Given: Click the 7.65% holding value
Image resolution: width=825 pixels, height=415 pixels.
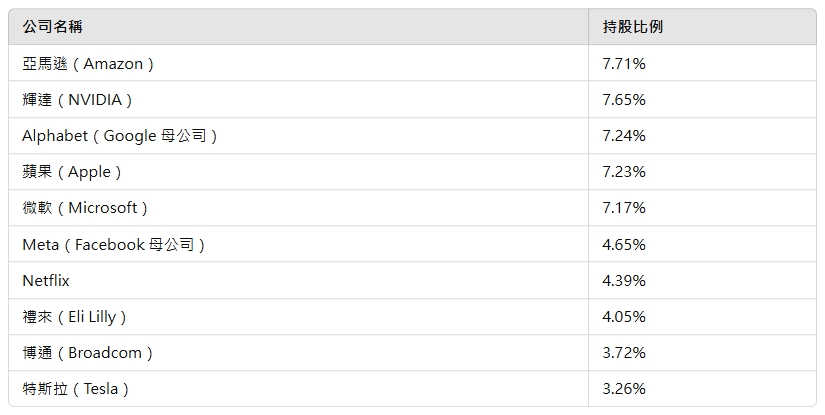Looking at the screenshot, I should point(624,99).
